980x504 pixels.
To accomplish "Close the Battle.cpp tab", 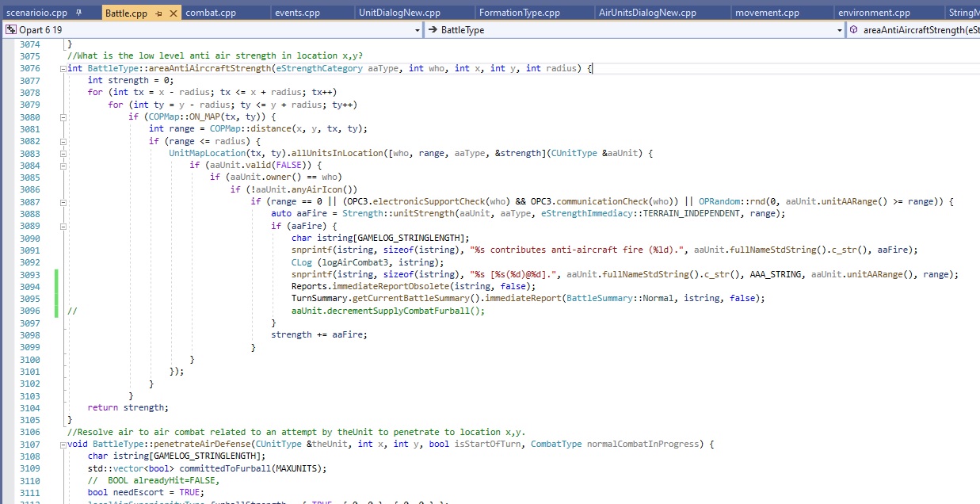I will (x=173, y=13).
